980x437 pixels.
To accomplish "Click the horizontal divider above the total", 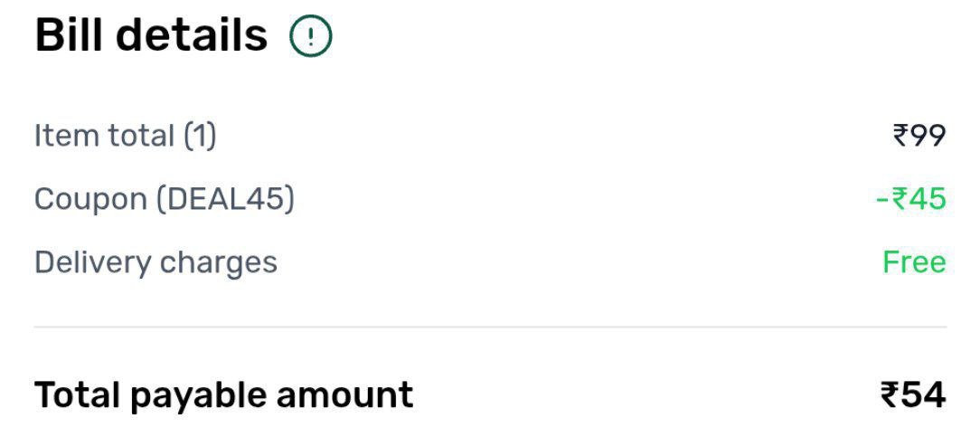I will (x=490, y=327).
